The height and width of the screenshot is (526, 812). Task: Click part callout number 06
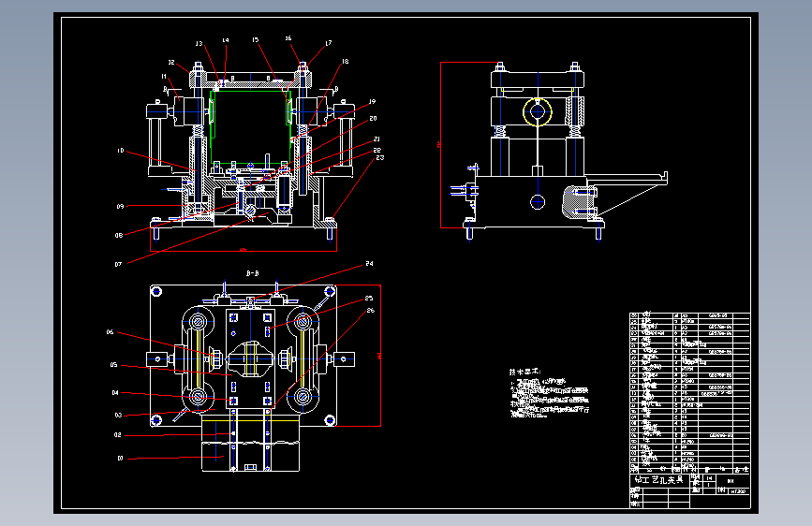pyautogui.click(x=110, y=332)
